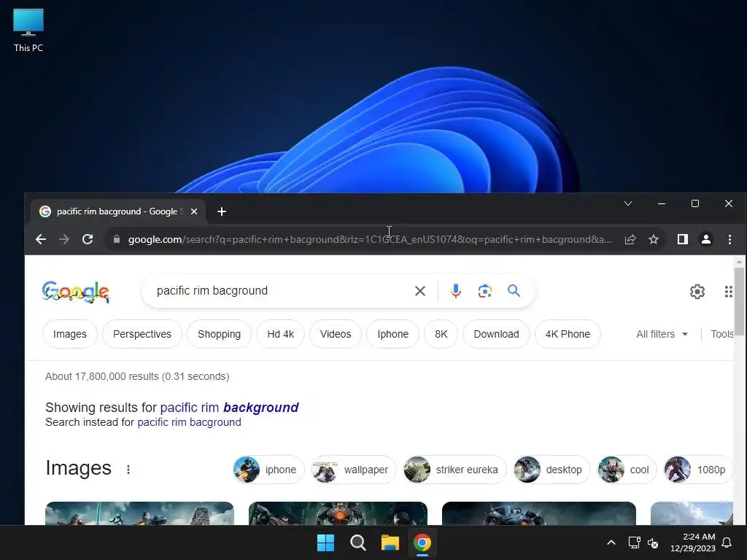The image size is (747, 560).
Task: Apply Download filter chip
Action: [496, 334]
